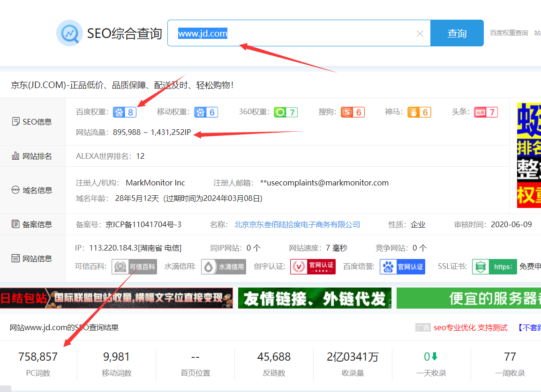Click the 一天收录 value 0
541x392 pixels.
[x=427, y=357]
